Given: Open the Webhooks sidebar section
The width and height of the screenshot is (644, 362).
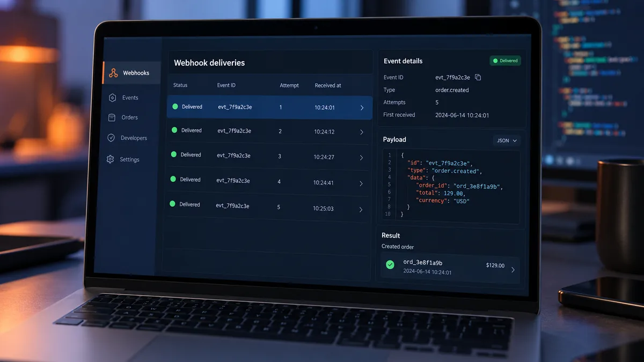Looking at the screenshot, I should tap(131, 73).
